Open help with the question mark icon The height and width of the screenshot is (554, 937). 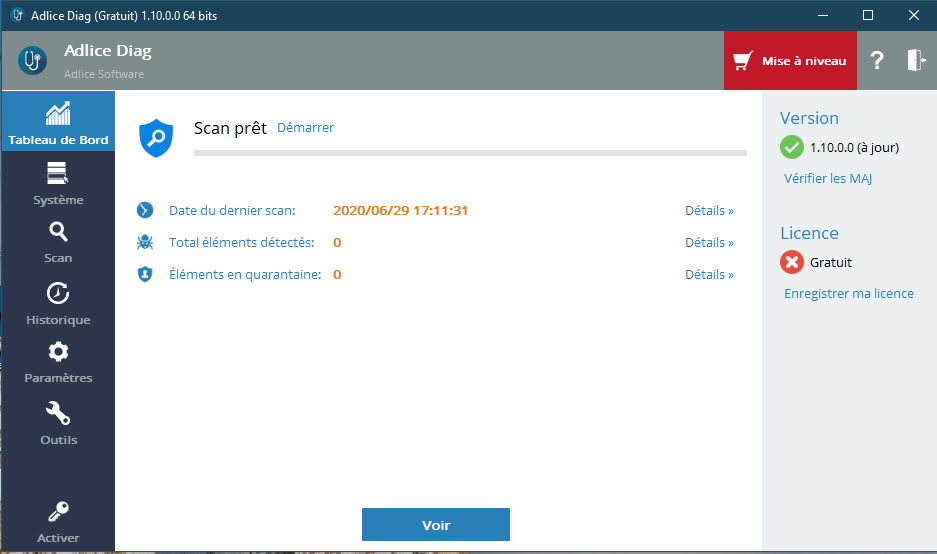[877, 60]
